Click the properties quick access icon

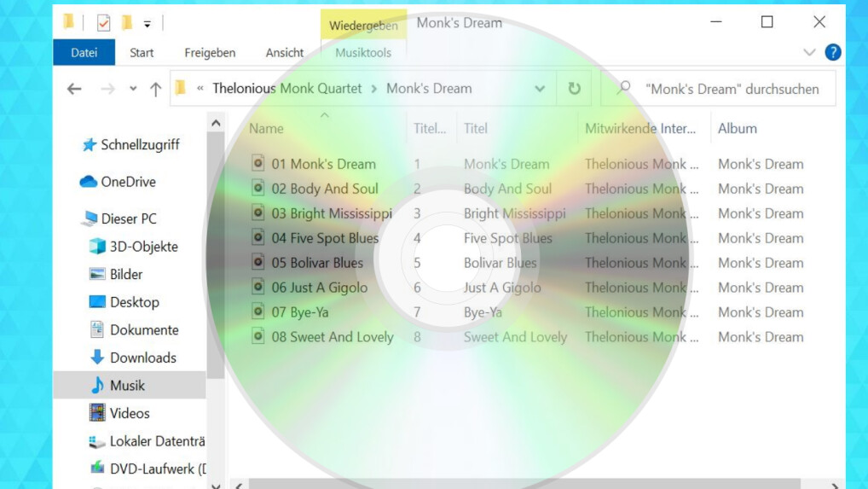tap(103, 23)
